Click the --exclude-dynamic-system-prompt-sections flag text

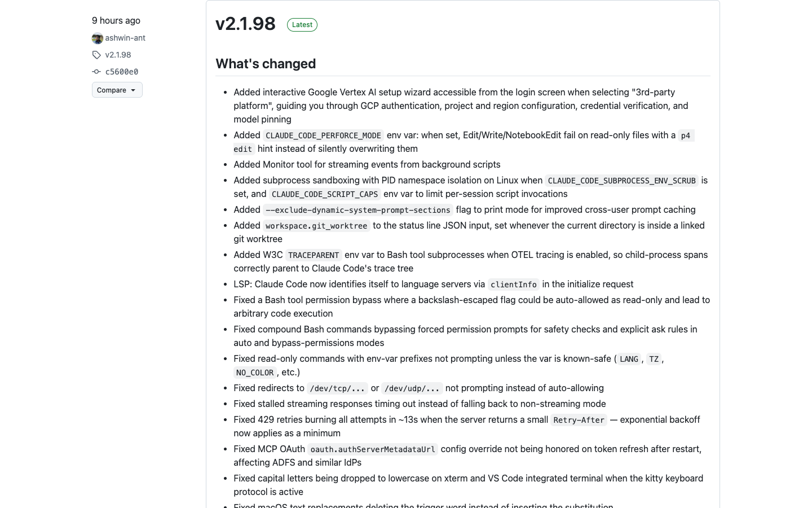pyautogui.click(x=358, y=210)
